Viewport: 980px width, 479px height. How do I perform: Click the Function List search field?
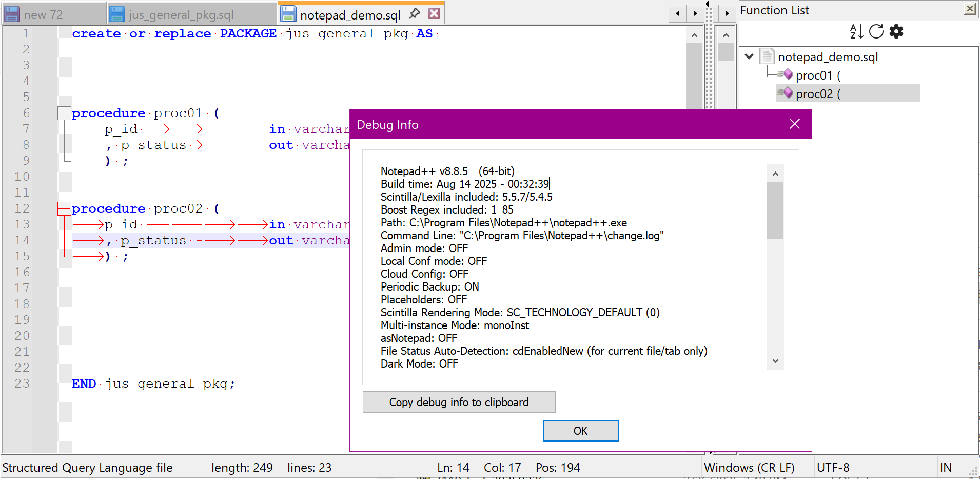[x=791, y=32]
